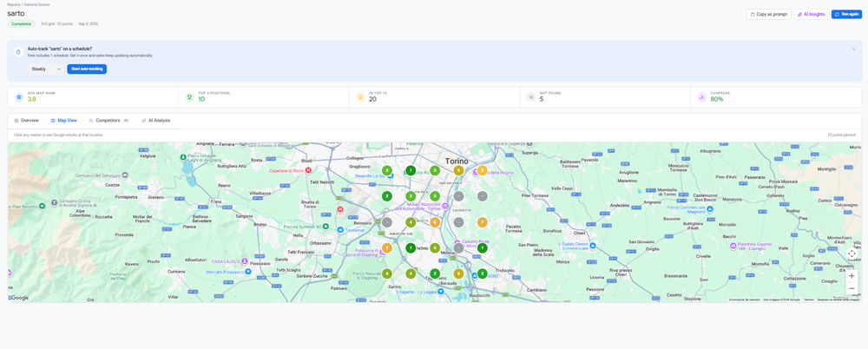Click the grey not-found marker near Beinasco
The width and height of the screenshot is (868, 349).
click(x=387, y=222)
